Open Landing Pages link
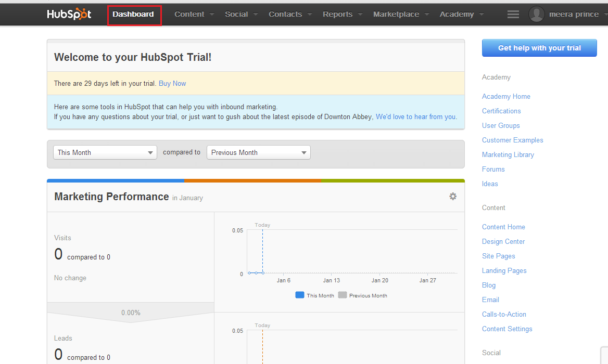The height and width of the screenshot is (364, 608). pos(504,271)
